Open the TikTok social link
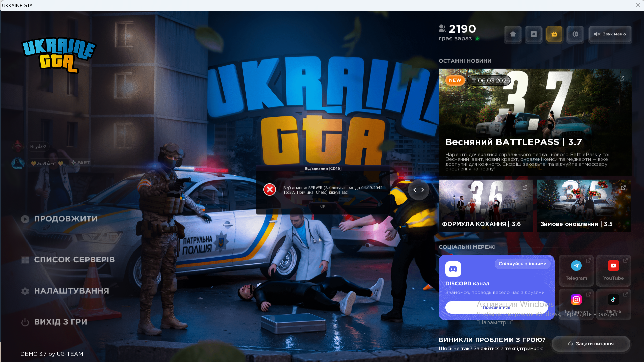 click(613, 305)
